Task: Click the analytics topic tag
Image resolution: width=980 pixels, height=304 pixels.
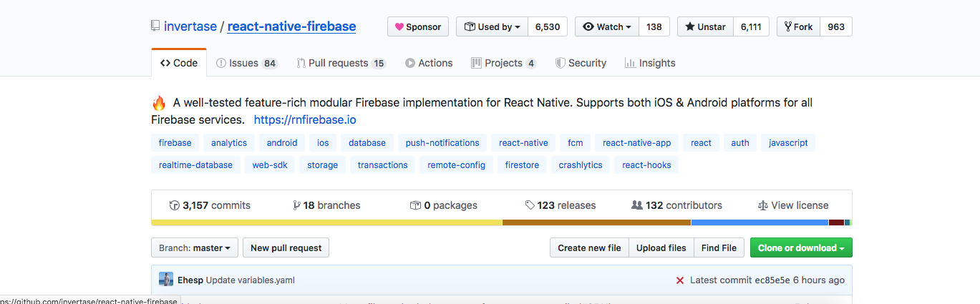Action: click(x=229, y=142)
